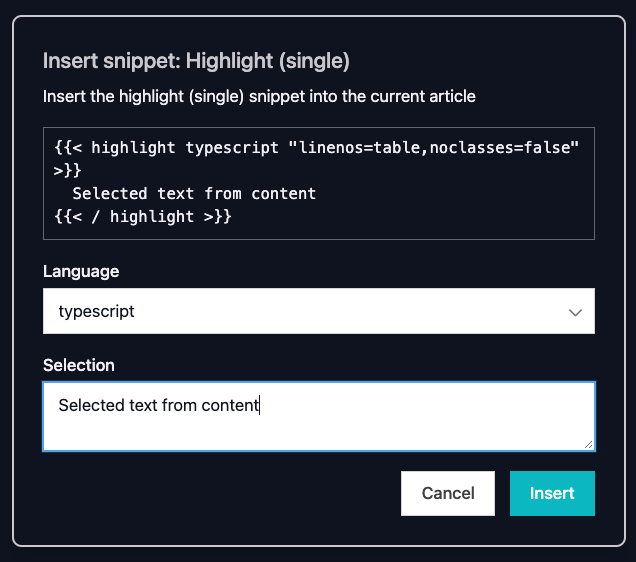Viewport: 636px width, 562px height.
Task: Click the word "typescript" in the code preview
Action: [231, 148]
